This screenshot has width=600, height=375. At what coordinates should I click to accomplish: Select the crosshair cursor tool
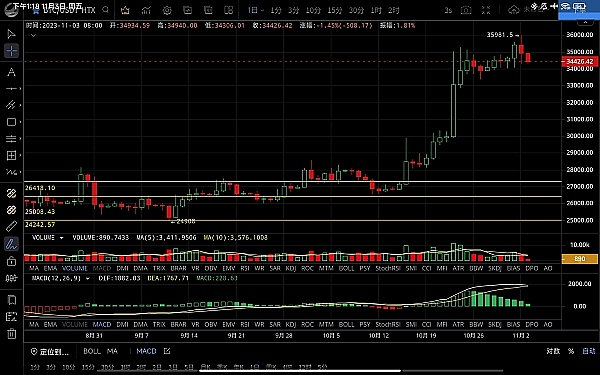11,51
